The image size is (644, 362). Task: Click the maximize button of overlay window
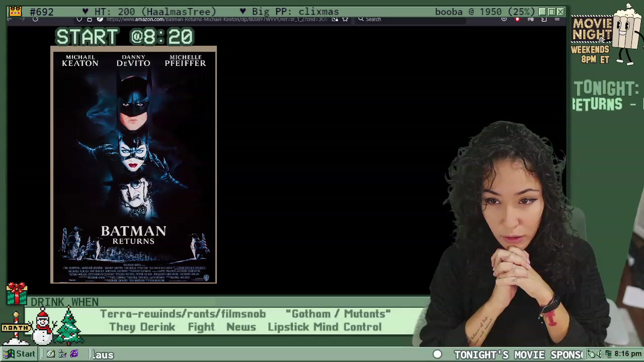coord(551,12)
